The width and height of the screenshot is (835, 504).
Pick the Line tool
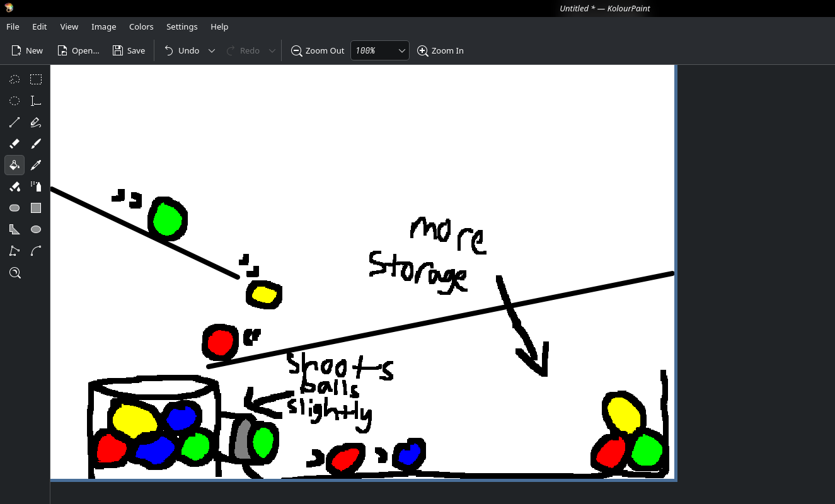[14, 122]
